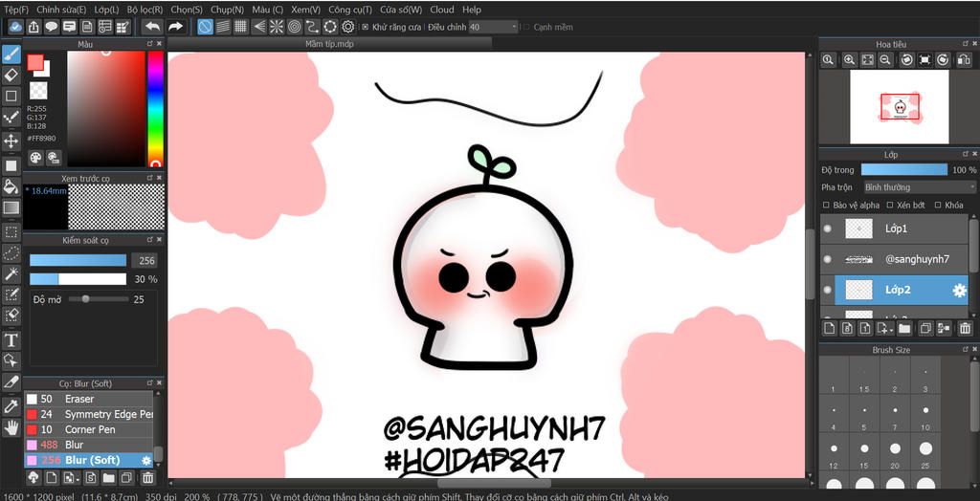
Task: Add new folder in layer panel
Action: click(x=904, y=327)
